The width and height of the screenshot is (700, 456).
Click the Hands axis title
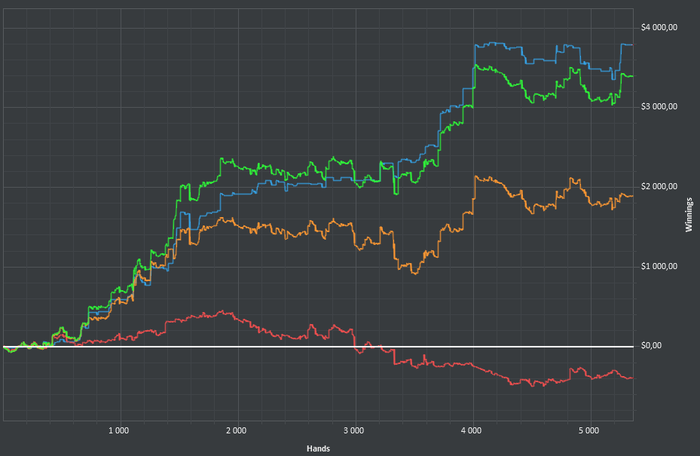(x=318, y=448)
